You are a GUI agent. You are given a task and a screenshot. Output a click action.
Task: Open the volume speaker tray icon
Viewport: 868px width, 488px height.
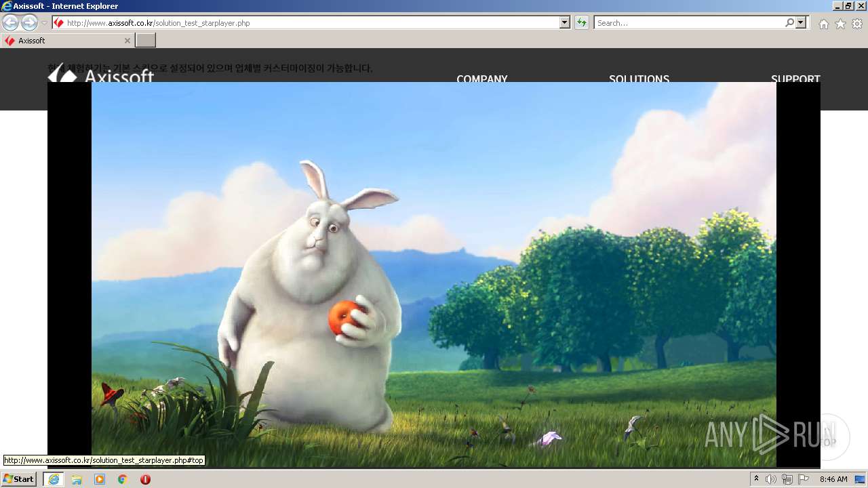click(771, 479)
